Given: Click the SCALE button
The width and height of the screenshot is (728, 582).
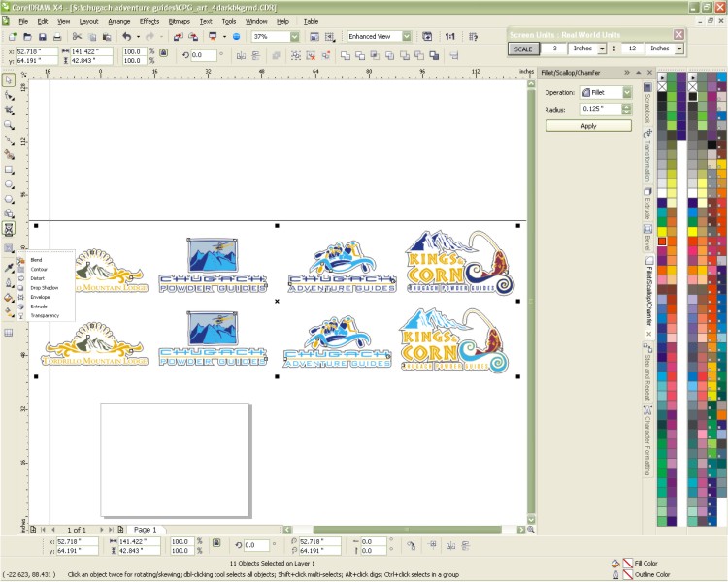Looking at the screenshot, I should [x=523, y=48].
